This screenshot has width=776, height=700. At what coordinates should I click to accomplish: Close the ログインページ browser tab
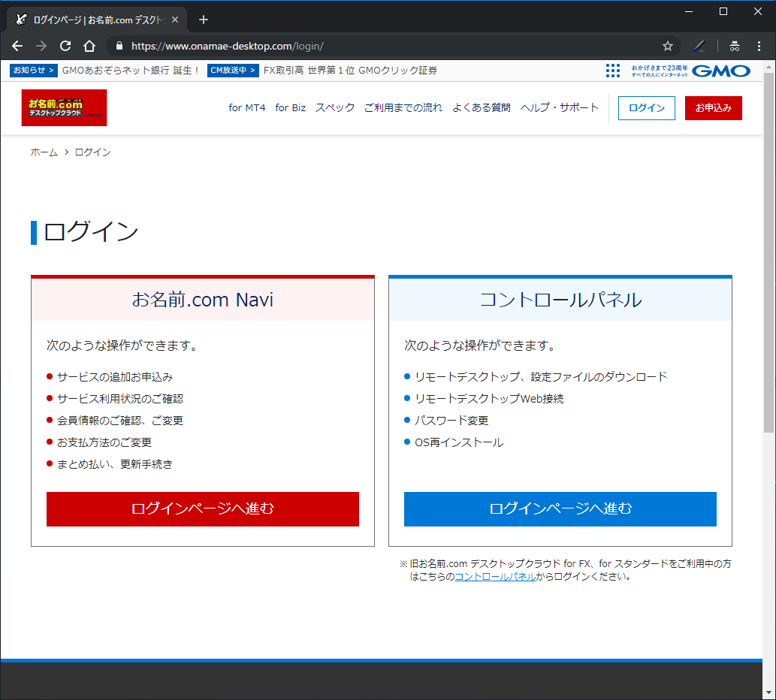click(x=175, y=20)
